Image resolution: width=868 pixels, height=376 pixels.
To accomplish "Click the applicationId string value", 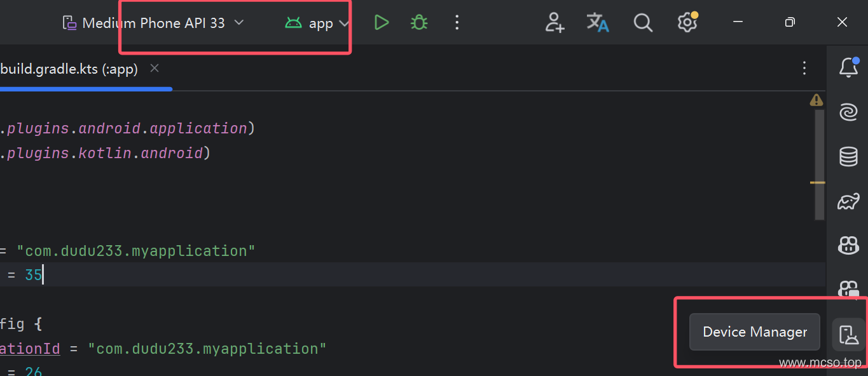I will (x=207, y=349).
